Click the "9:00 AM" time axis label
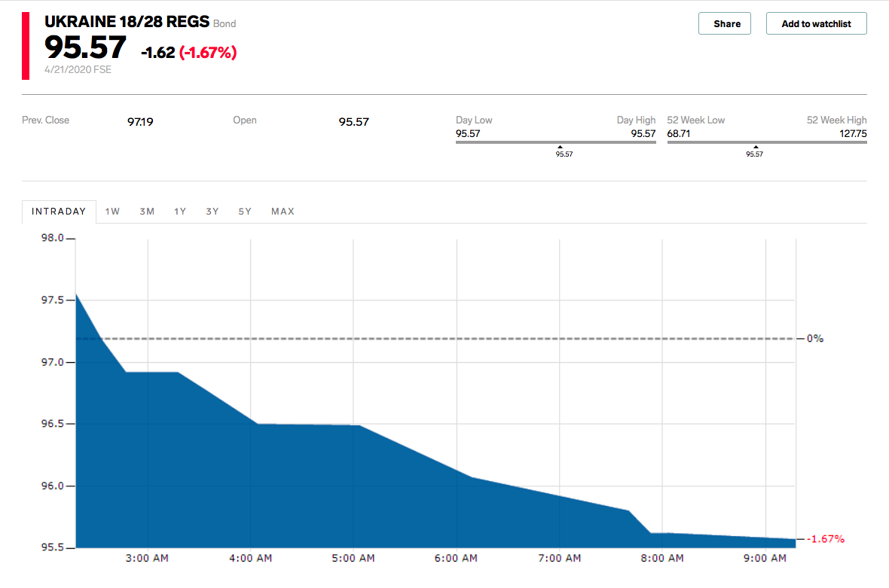Image resolution: width=889 pixels, height=588 pixels. tap(765, 558)
